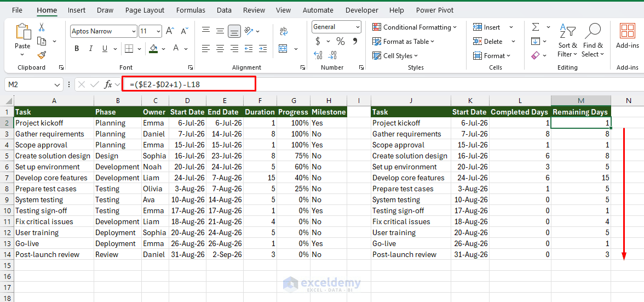Screen dimensions: 644x302
Task: Select Align Right icon
Action: pos(234,49)
